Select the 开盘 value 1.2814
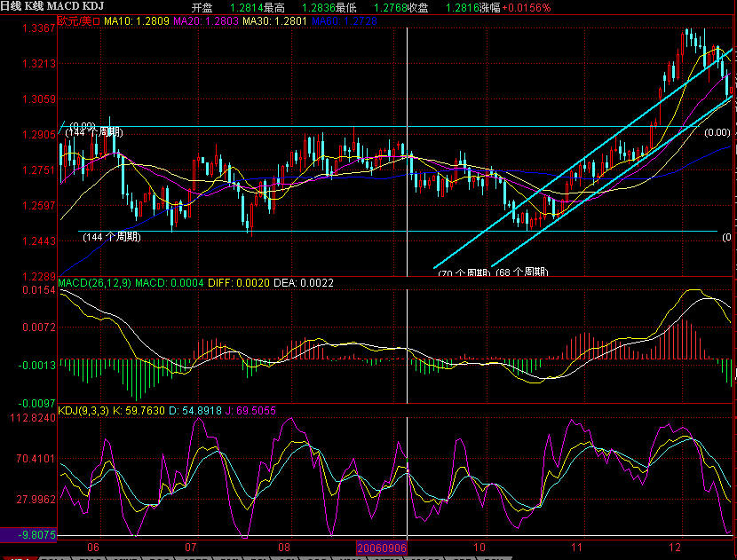 [247, 8]
